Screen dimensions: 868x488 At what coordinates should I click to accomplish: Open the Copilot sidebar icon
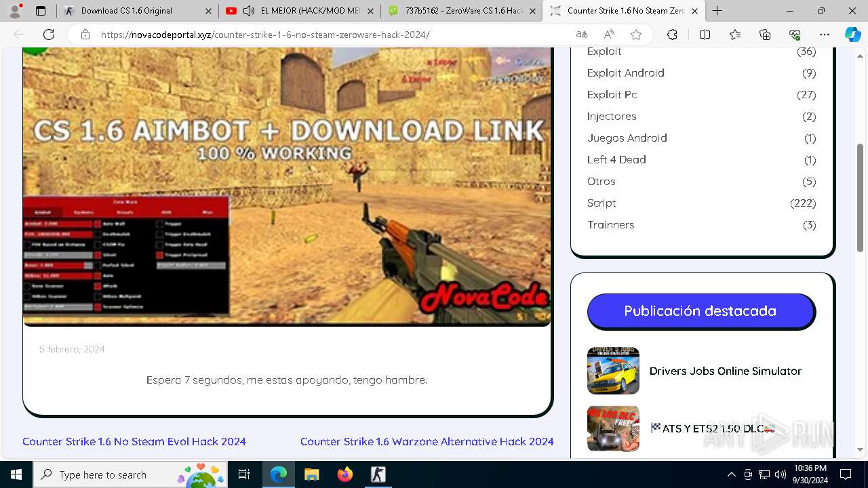[x=852, y=35]
